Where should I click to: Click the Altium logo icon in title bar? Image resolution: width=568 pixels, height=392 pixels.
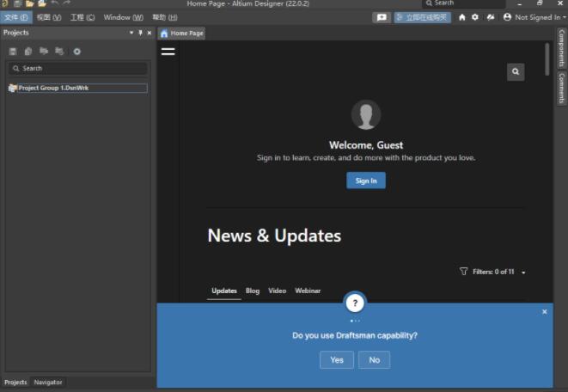pyautogui.click(x=4, y=3)
